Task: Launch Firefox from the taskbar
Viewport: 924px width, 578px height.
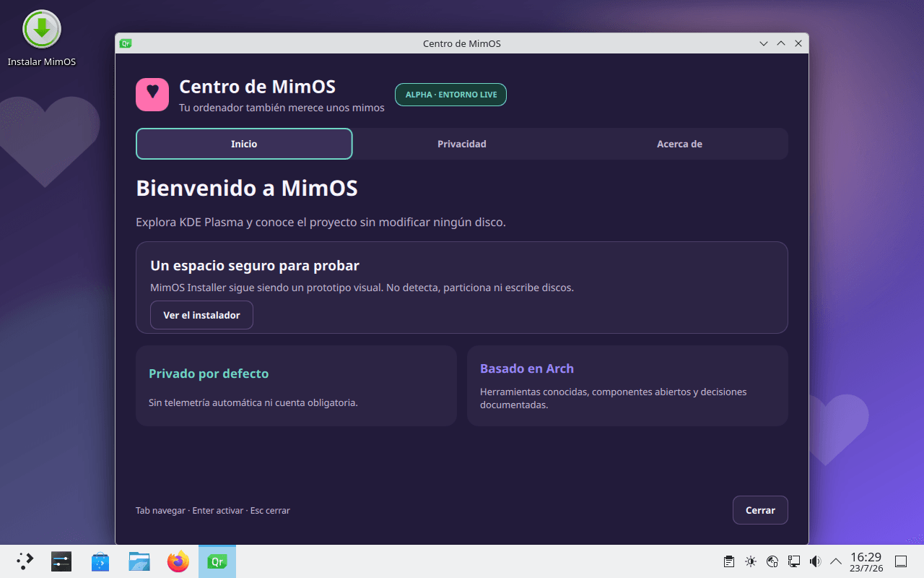Action: [x=178, y=561]
